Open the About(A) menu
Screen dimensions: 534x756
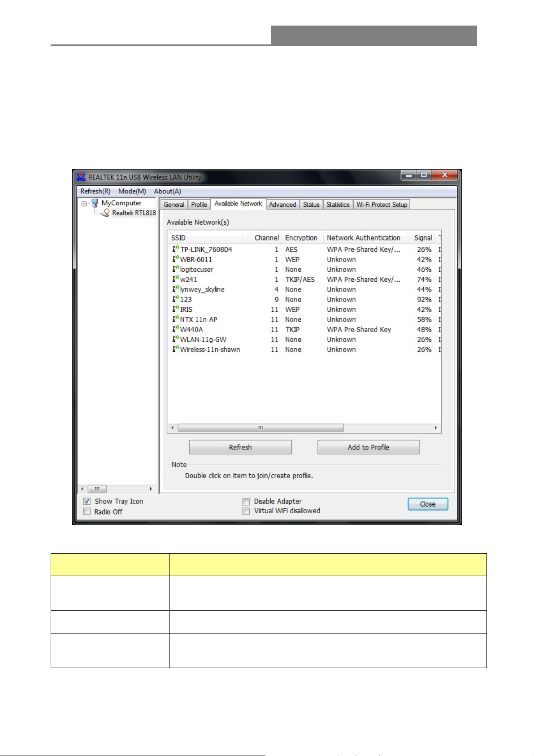168,191
